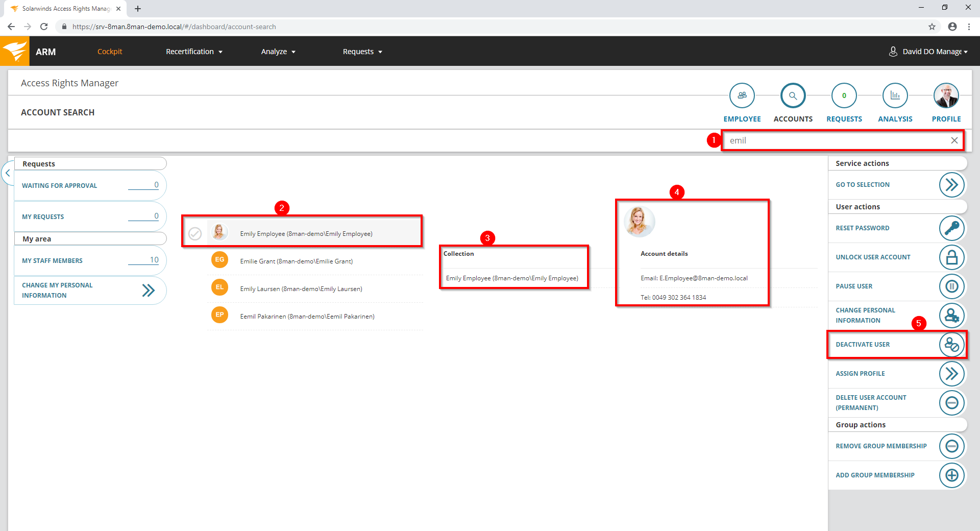
Task: Click the Delete User Account minus icon
Action: pyautogui.click(x=951, y=403)
